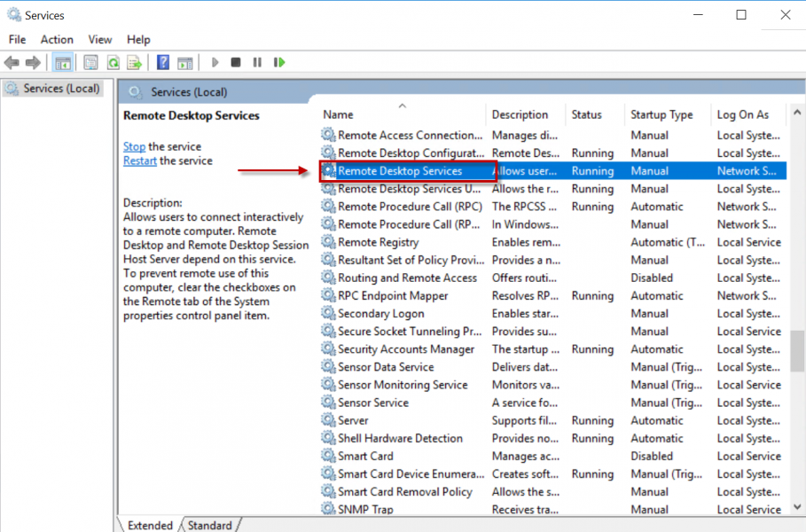Select the Remote Registry service row
The height and width of the screenshot is (532, 806).
pyautogui.click(x=378, y=242)
